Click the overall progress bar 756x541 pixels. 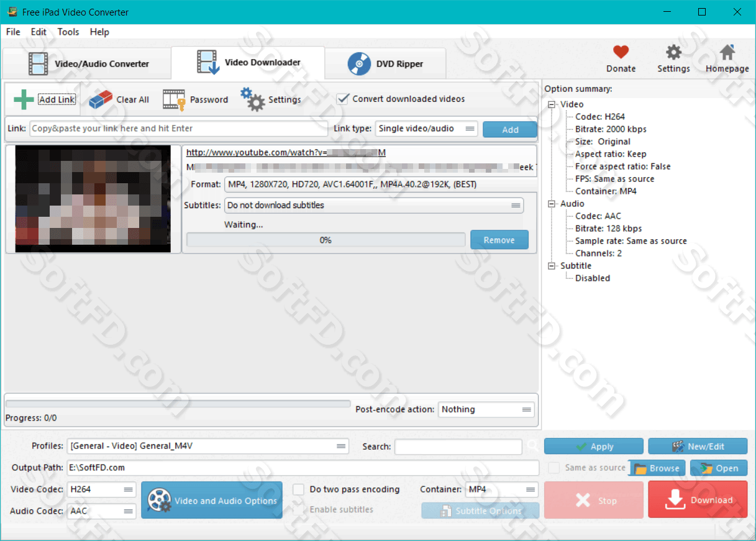(x=178, y=404)
